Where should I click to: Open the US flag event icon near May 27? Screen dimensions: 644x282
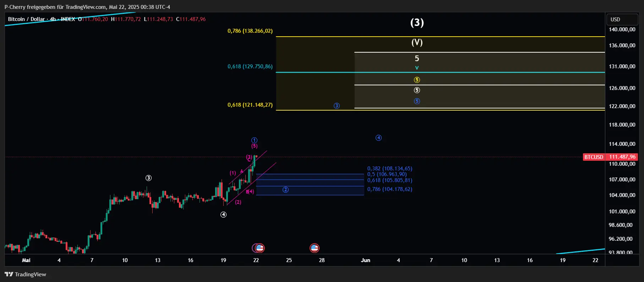(x=314, y=248)
